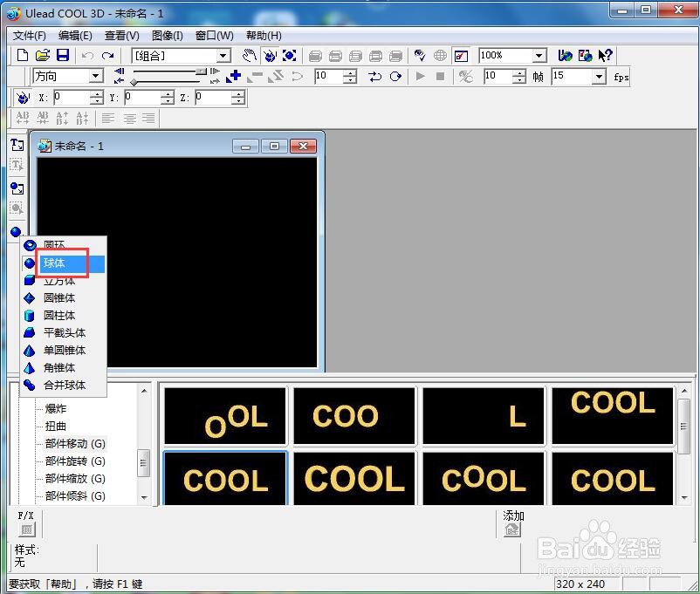Choose 平截头体 from the shape menu

[x=63, y=332]
